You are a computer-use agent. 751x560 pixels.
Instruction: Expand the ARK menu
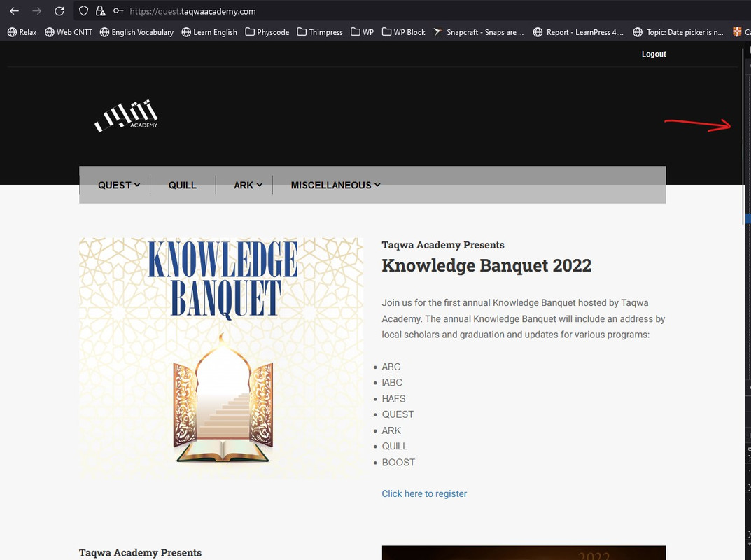248,185
